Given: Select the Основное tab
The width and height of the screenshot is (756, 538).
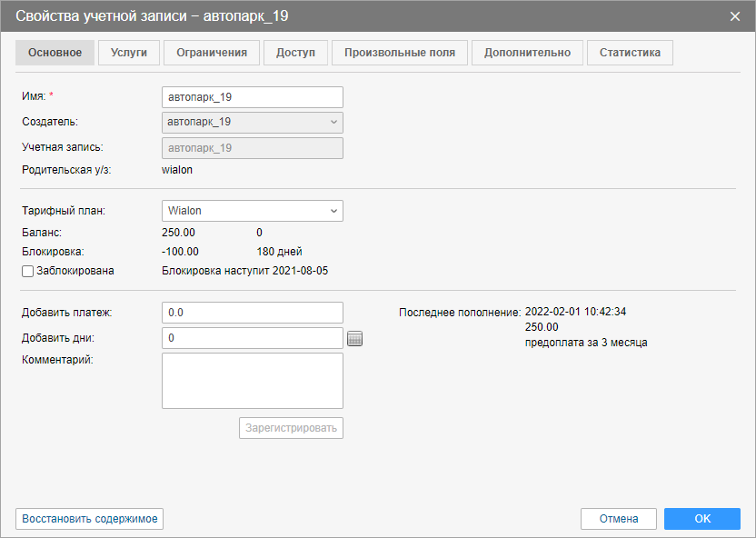Looking at the screenshot, I should pyautogui.click(x=55, y=53).
